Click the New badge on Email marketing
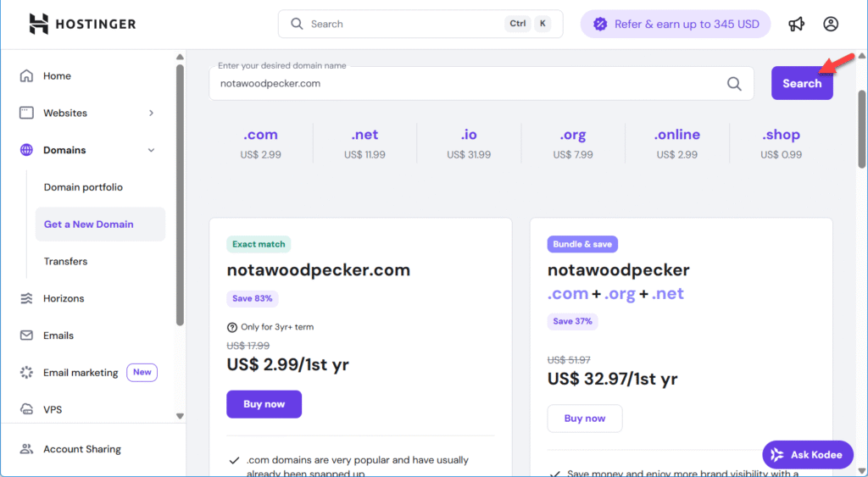 pyautogui.click(x=142, y=373)
